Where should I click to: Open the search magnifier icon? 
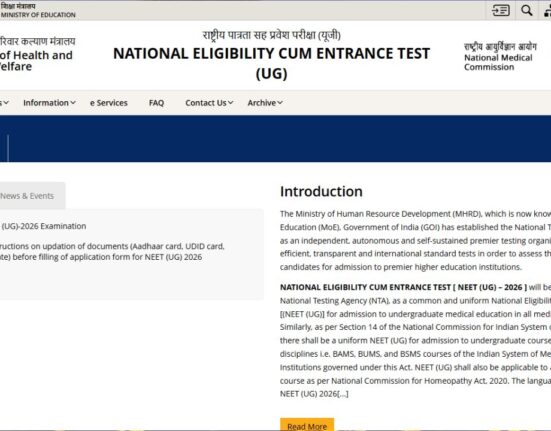pyautogui.click(x=526, y=10)
